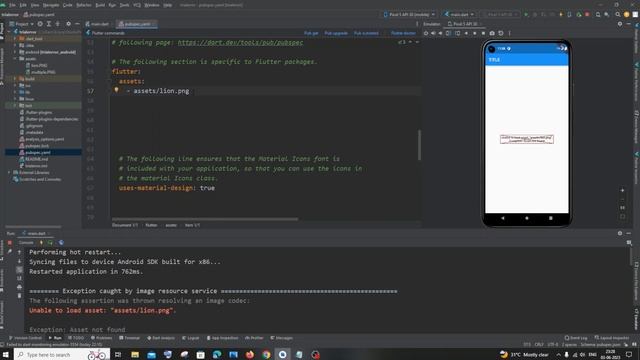Screen dimensions: 640x360
Task: Click emulator back triangle toolbar icon
Action: click(x=466, y=33)
